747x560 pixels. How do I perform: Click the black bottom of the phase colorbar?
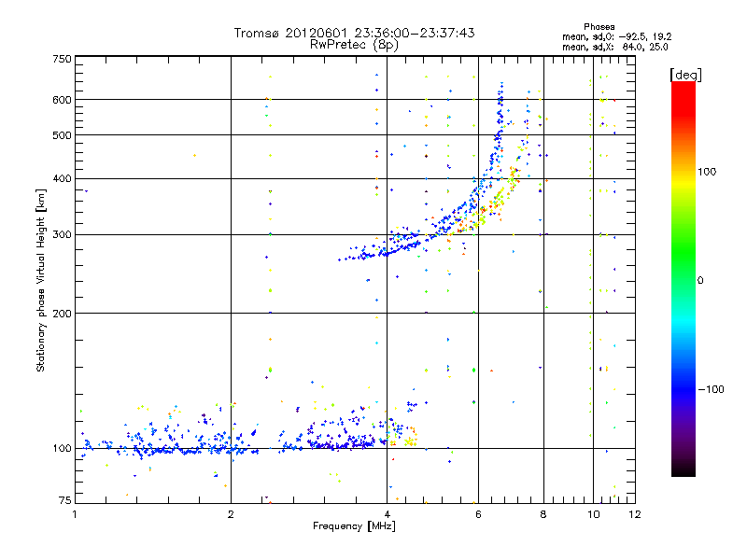(x=684, y=470)
